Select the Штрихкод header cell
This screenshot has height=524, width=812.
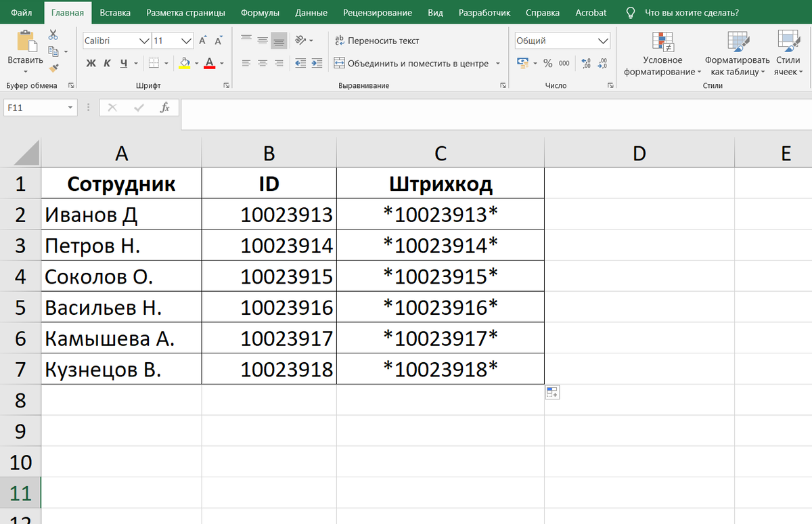pyautogui.click(x=441, y=183)
